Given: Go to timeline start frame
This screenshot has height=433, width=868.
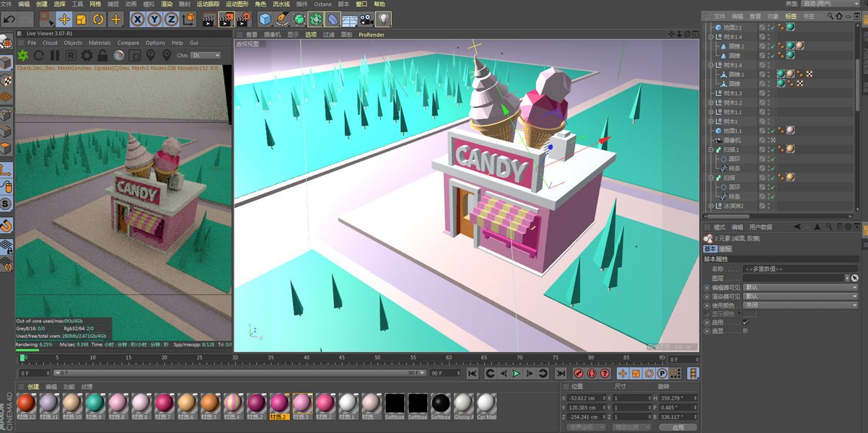Looking at the screenshot, I should point(472,373).
